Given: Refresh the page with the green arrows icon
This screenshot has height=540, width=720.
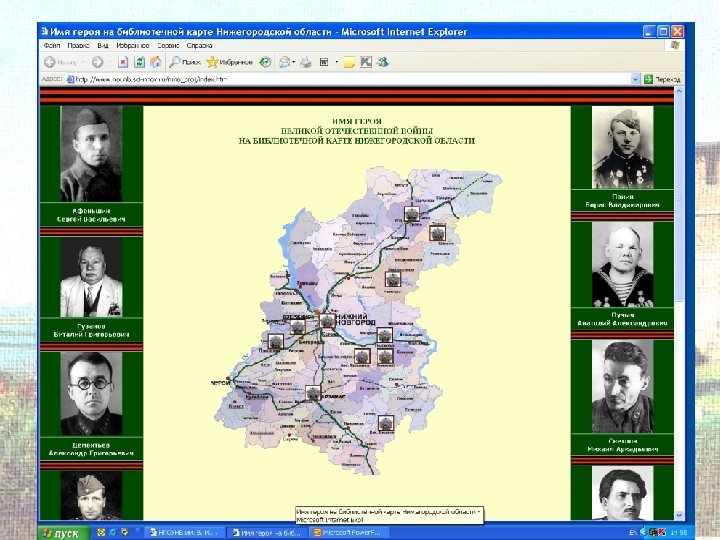Looking at the screenshot, I should click(x=140, y=62).
